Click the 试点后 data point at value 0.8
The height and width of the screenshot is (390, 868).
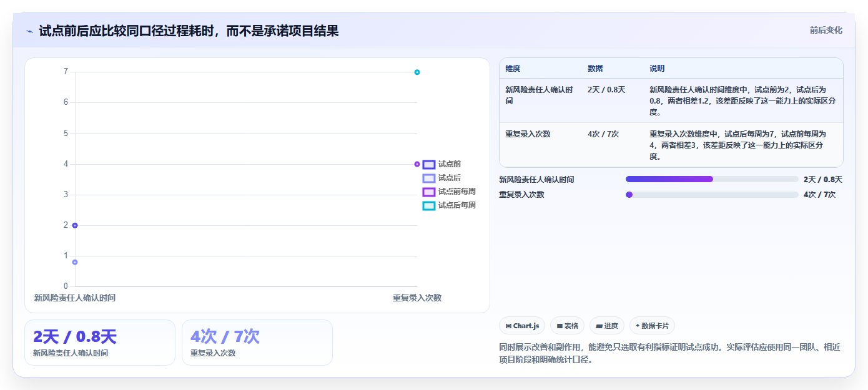tap(75, 262)
